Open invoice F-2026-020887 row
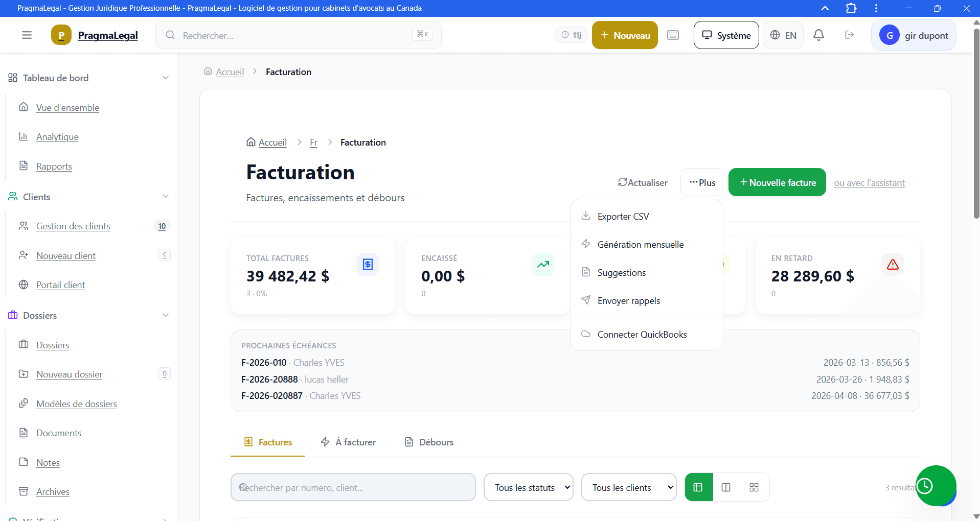The height and width of the screenshot is (521, 980). [x=575, y=396]
